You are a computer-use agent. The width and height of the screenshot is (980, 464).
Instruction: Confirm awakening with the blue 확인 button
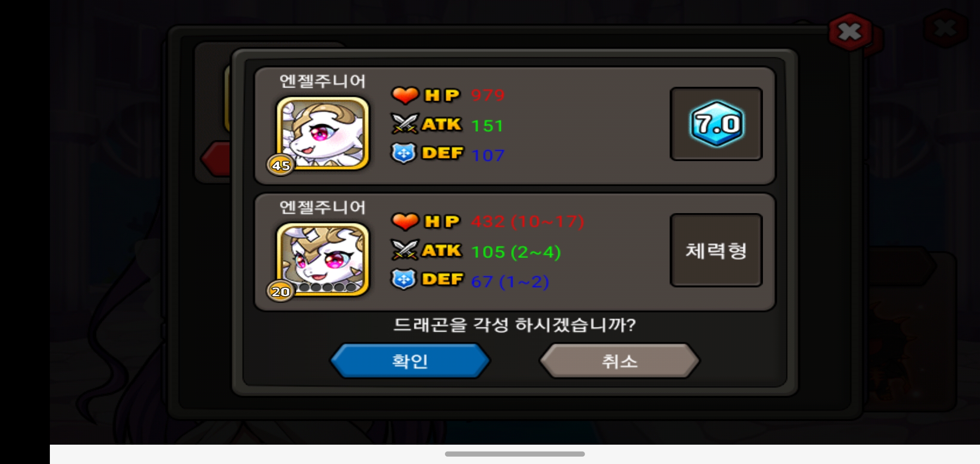click(410, 361)
